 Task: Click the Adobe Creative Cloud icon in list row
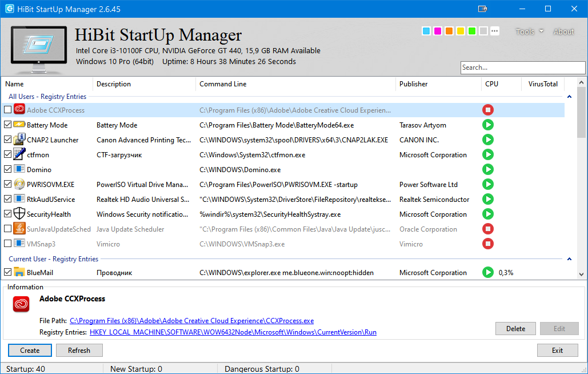(x=19, y=109)
